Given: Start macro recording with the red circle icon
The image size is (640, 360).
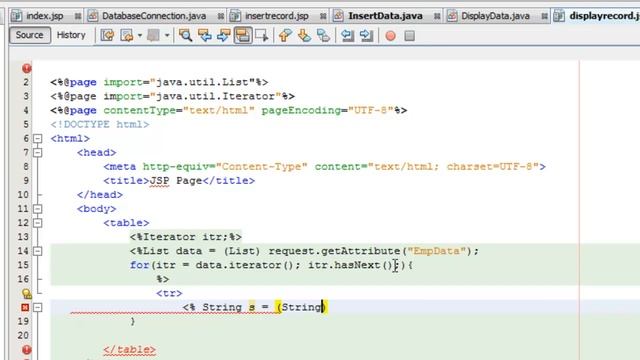Looking at the screenshot, I should (390, 36).
